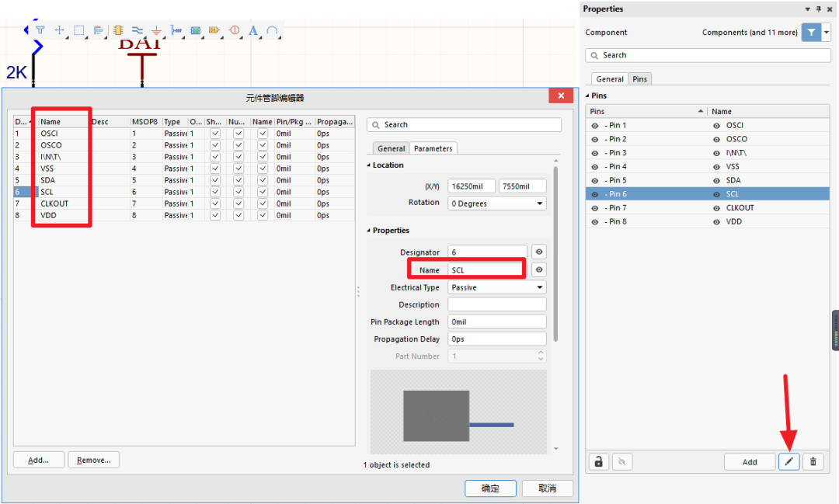Click the place sheet symbol icon
839x504 pixels.
coord(195,30)
